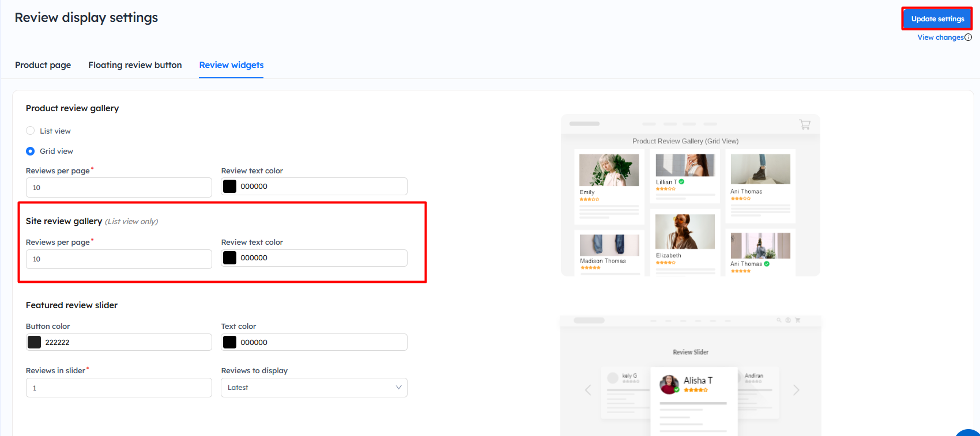Click the Update settings button

pyautogui.click(x=937, y=19)
